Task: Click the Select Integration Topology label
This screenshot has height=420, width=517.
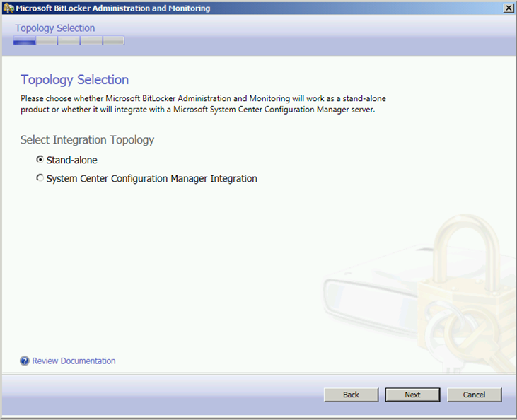Action: point(88,140)
